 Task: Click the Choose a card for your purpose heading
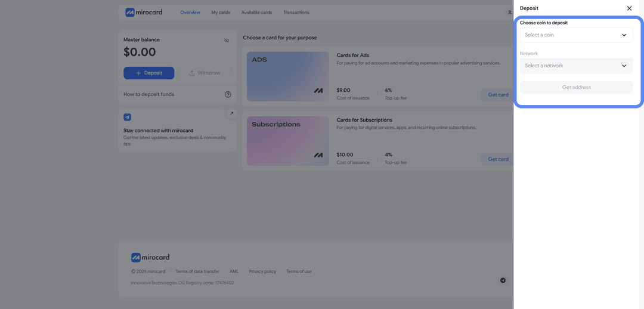(280, 38)
